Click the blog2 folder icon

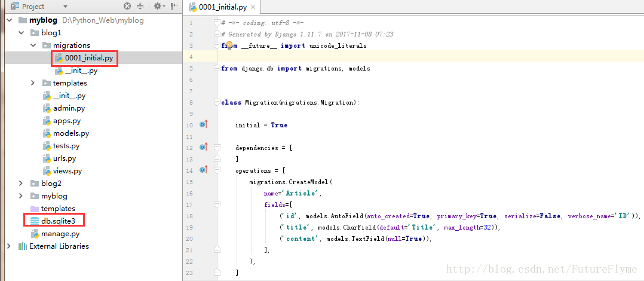coord(35,184)
